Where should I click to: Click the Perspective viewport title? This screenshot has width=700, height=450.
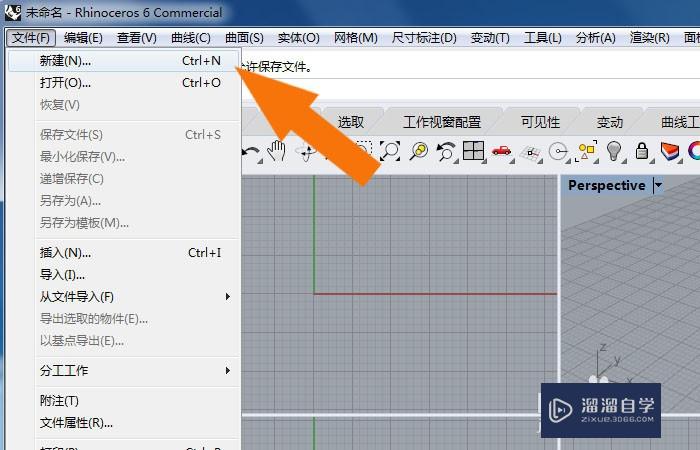click(606, 185)
